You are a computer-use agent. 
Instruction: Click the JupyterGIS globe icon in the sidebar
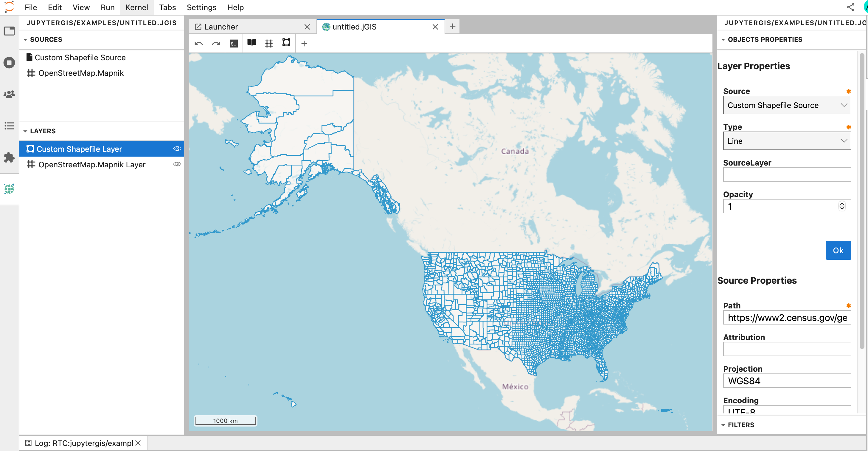tap(9, 189)
